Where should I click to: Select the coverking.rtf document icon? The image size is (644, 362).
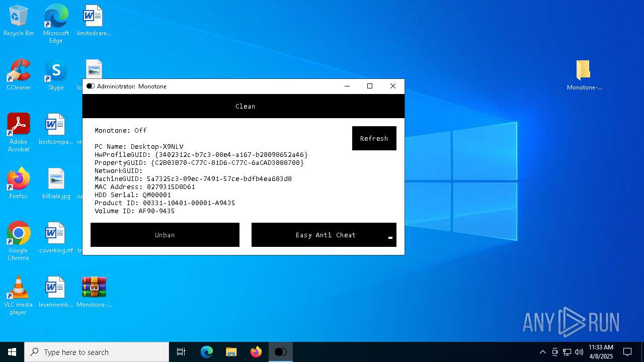56,238
